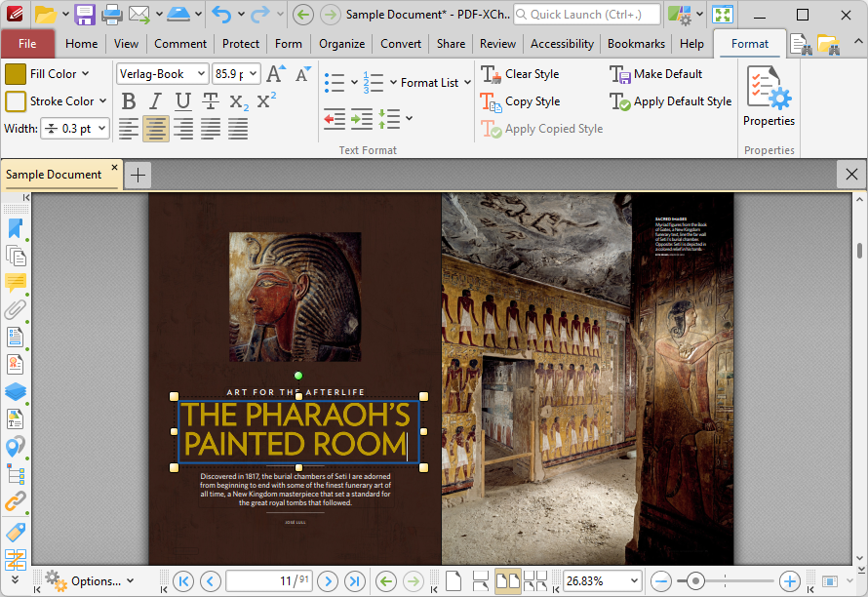Open the Links pane in sidebar
The image size is (868, 597).
16,501
